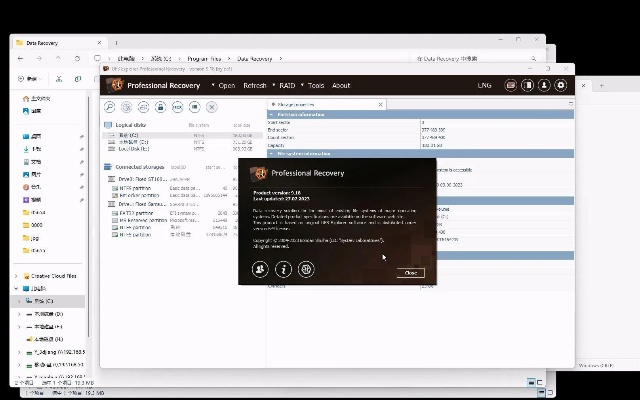This screenshot has height=400, width=640.
Task: Click the circled X toolbar icon
Action: pyautogui.click(x=211, y=106)
